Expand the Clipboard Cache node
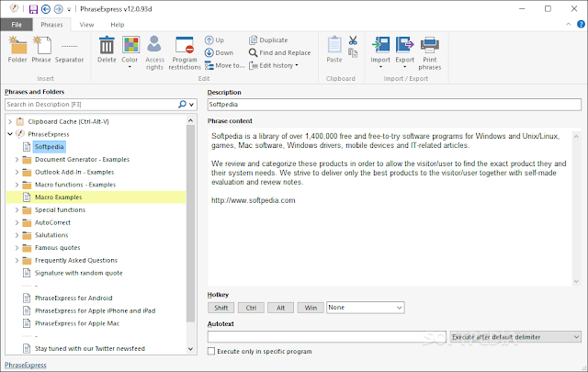588x372 pixels. click(10, 121)
